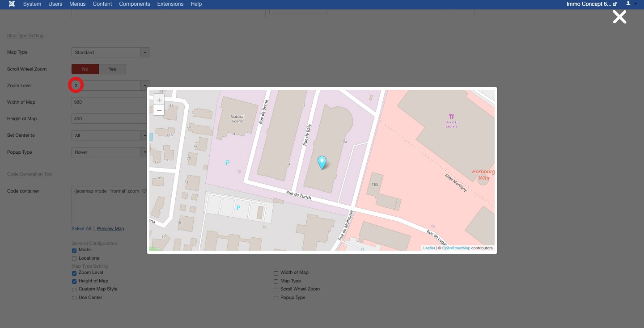Enable the Locations checkbox
Image resolution: width=644 pixels, height=328 pixels.
pos(74,258)
